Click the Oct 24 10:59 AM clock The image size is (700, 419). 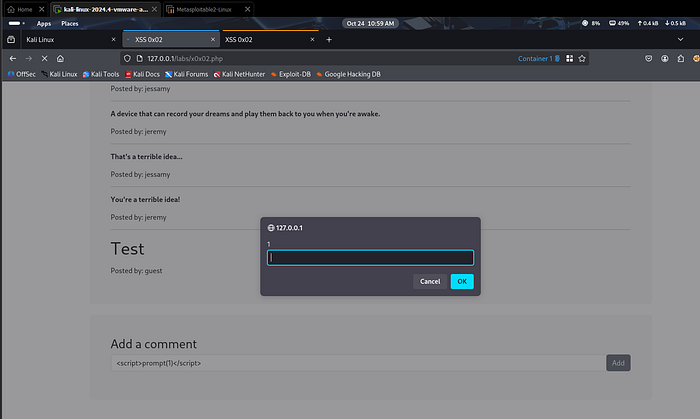pyautogui.click(x=370, y=24)
